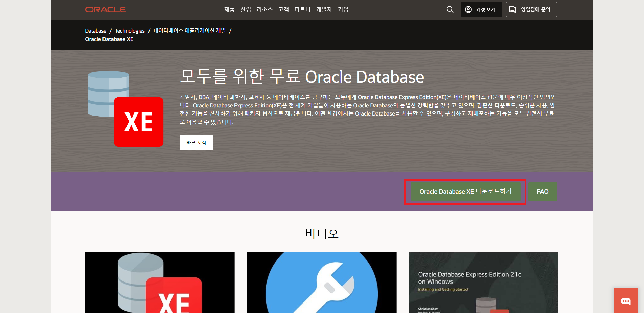This screenshot has height=313, width=644.
Task: Open the search magnifier icon
Action: pos(450,9)
